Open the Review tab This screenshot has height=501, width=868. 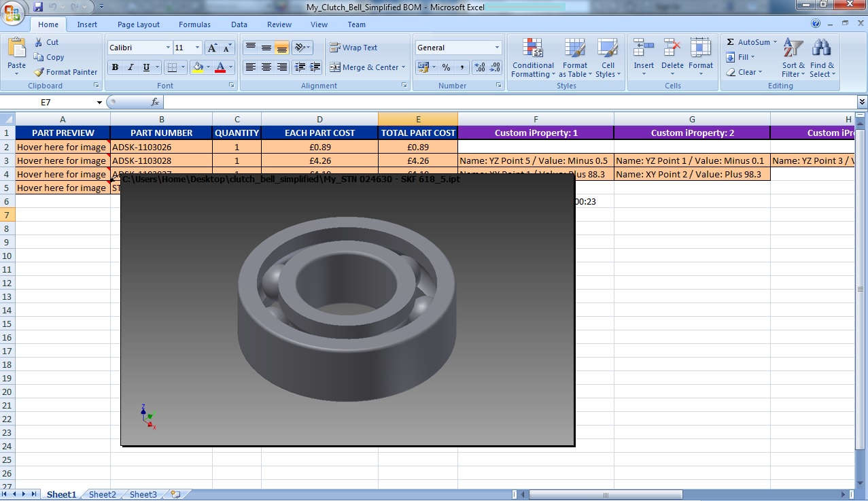click(279, 24)
